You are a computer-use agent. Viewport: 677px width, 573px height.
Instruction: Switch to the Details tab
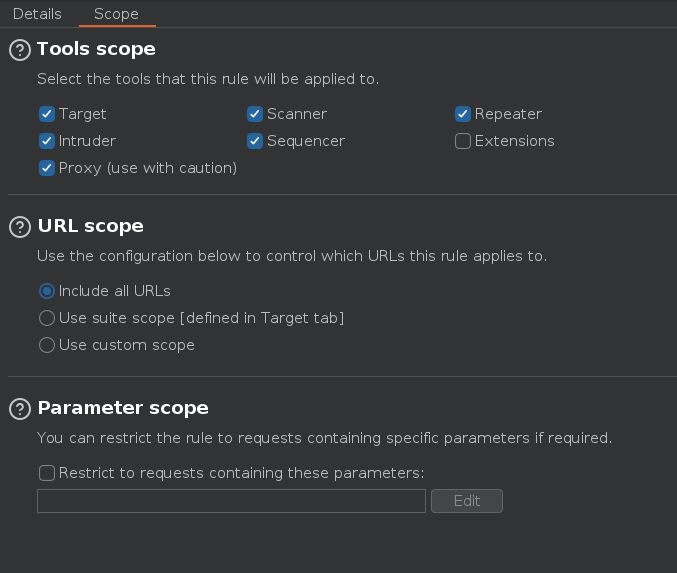(37, 14)
